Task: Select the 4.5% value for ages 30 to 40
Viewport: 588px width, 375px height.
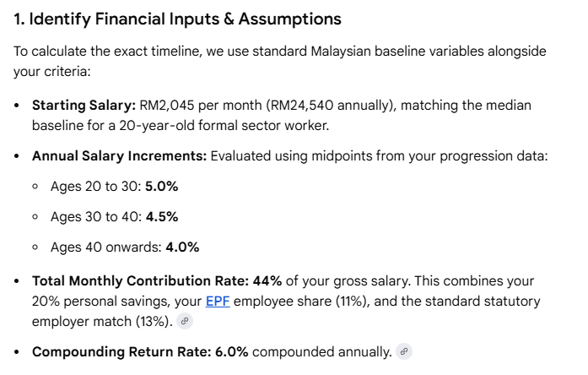Action: tap(162, 216)
